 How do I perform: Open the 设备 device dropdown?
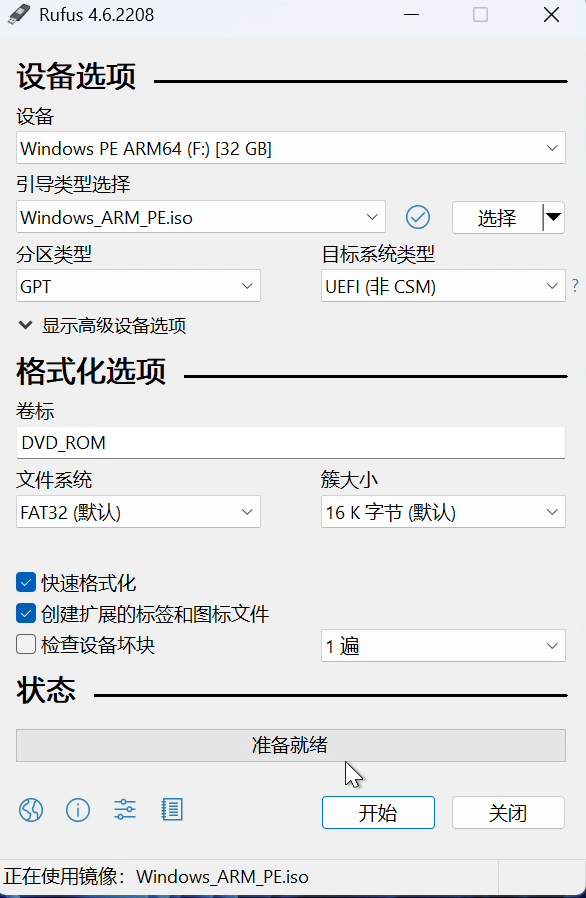(290, 147)
